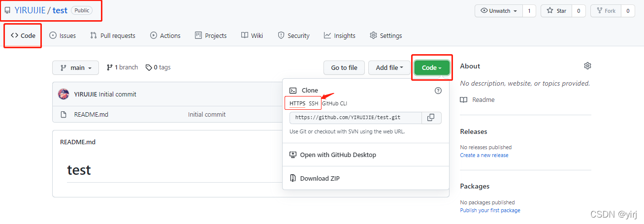This screenshot has height=224, width=644.
Task: Click the tags icon next to 0 tags
Action: (149, 67)
